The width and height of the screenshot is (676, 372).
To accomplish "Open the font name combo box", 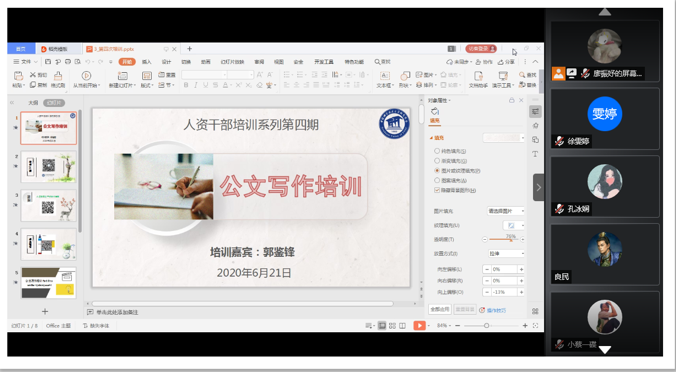I will [204, 75].
